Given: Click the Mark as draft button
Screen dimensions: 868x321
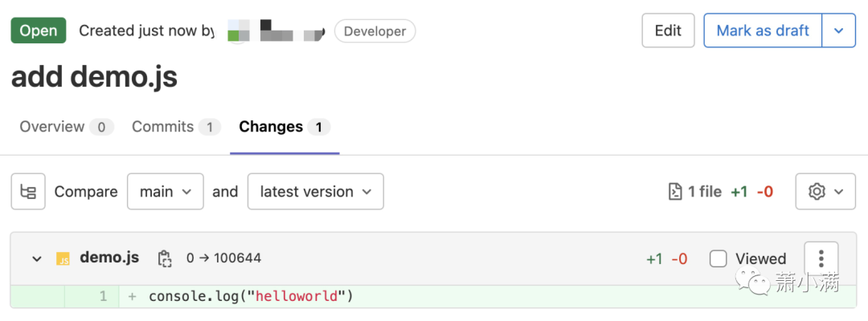Looking at the screenshot, I should click(762, 31).
